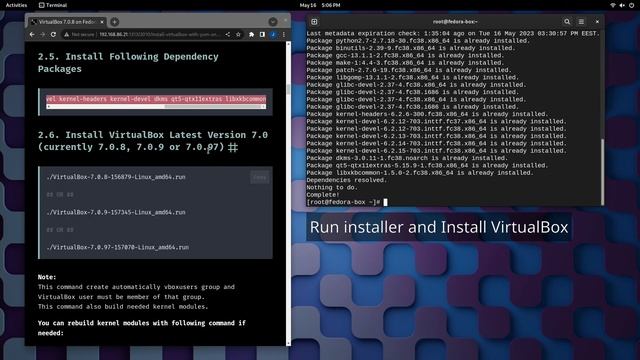Screen dimensions: 640x360
Task: Click ./VirtualBox-7.0.97-157070-Linux_amd64.run command
Action: [x=118, y=247]
